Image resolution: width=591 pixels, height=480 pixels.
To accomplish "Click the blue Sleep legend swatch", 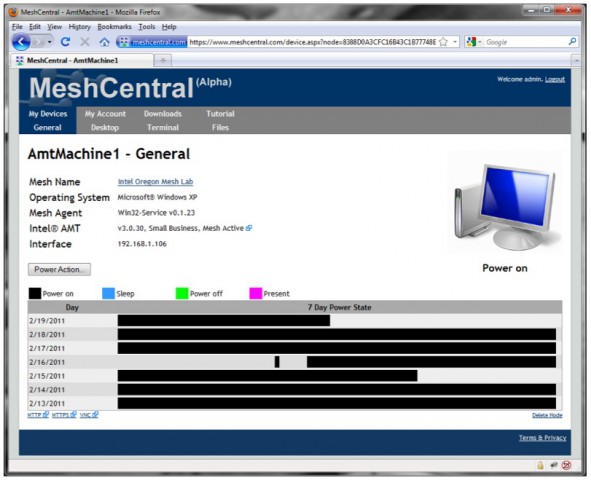I will [108, 294].
